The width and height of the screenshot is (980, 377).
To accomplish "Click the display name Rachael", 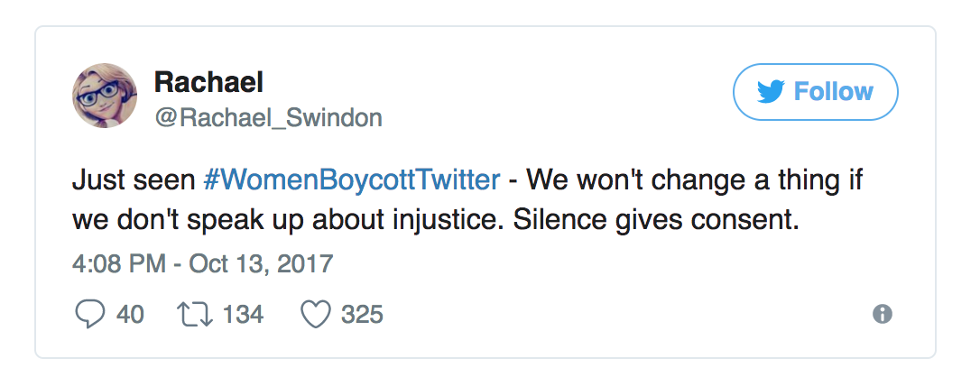I will click(208, 82).
